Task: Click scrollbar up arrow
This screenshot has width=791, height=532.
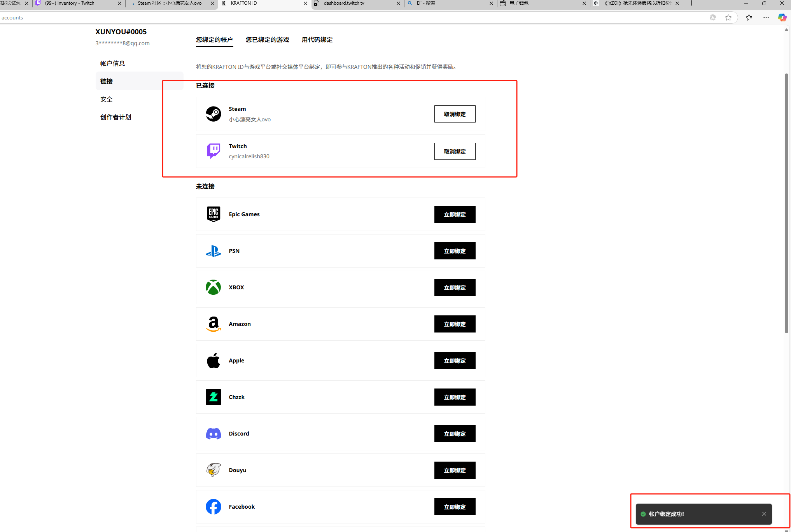Action: 786,30
